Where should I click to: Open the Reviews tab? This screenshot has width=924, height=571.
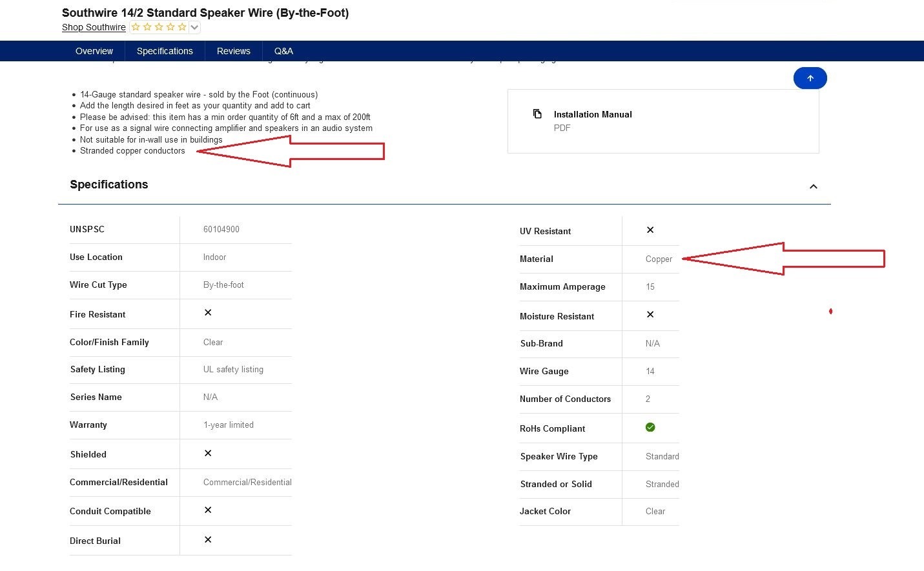(x=233, y=51)
